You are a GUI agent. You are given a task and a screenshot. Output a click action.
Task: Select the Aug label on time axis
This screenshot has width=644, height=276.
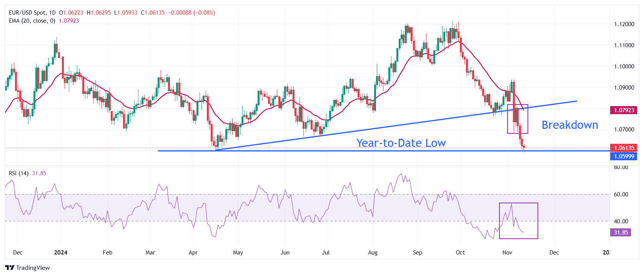(373, 253)
